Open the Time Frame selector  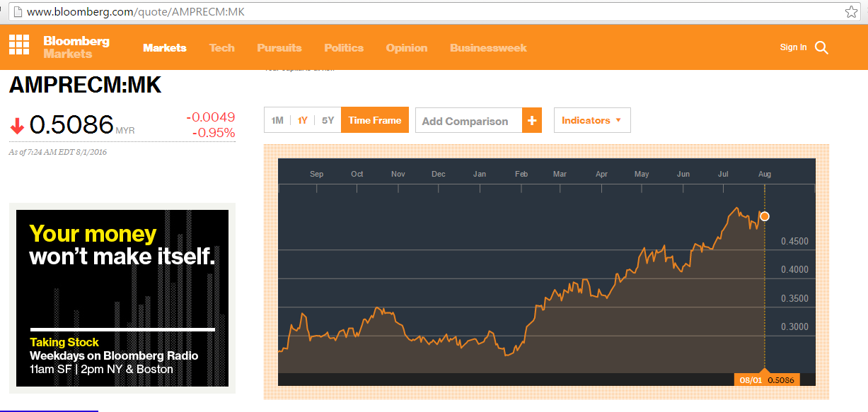(375, 120)
